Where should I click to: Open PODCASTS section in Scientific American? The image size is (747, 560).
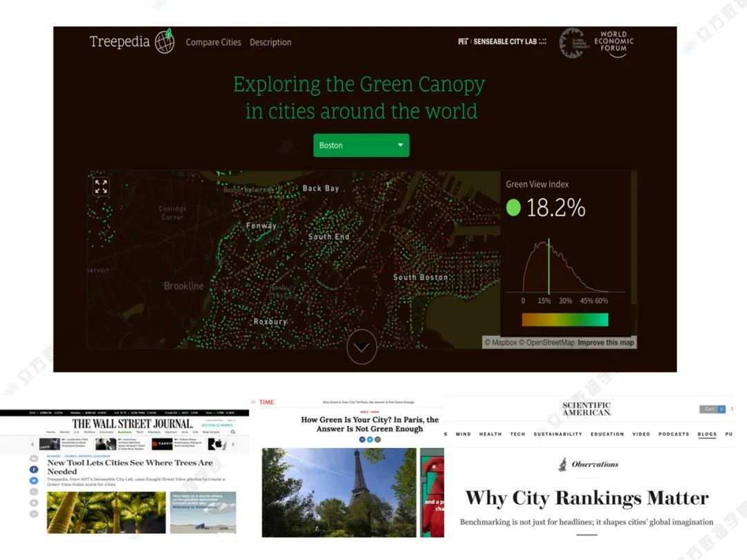coord(674,433)
